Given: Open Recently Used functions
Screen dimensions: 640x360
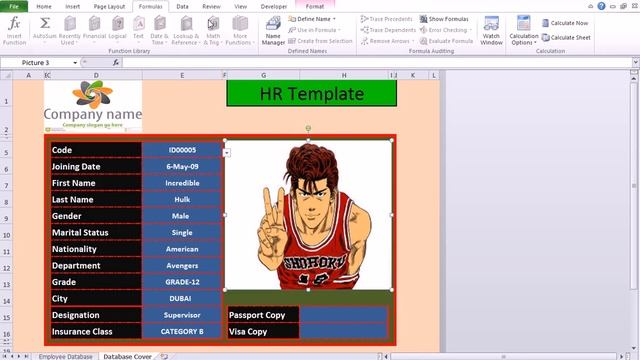Looking at the screenshot, I should coord(69,30).
